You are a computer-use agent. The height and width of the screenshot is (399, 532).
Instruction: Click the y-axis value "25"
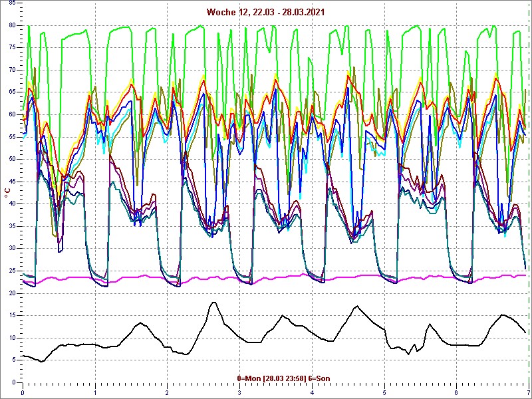point(12,271)
